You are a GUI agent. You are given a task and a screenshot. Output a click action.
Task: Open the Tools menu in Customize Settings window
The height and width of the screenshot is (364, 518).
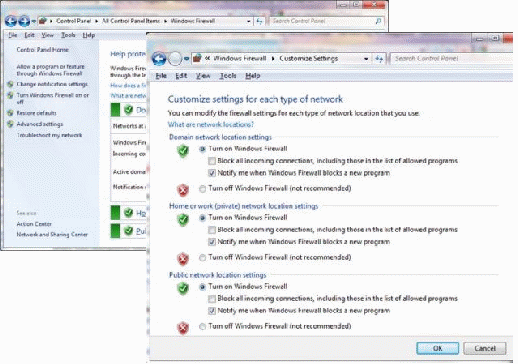pos(228,76)
